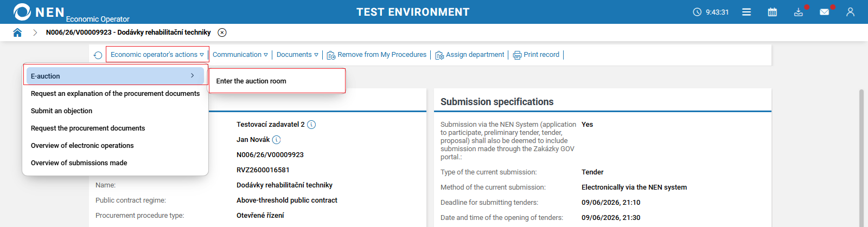
Task: Open the downloads icon with red badge
Action: click(799, 12)
